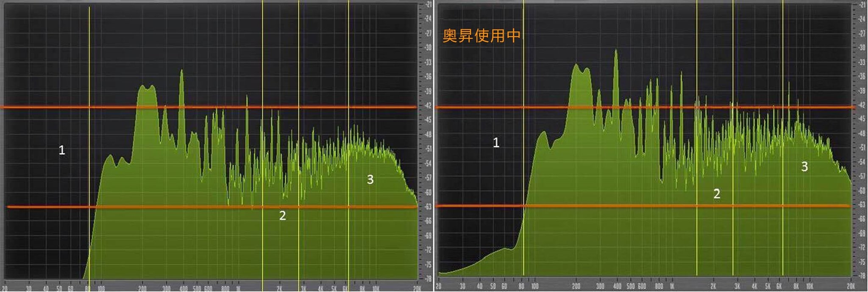Click the "1" region label in left chart
Image resolution: width=868 pixels, height=292 pixels.
(x=62, y=150)
